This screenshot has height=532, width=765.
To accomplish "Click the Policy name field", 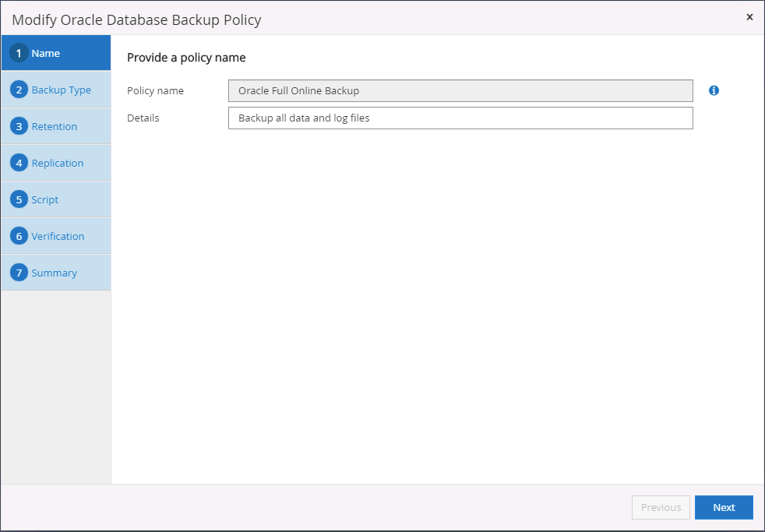I will tap(460, 90).
